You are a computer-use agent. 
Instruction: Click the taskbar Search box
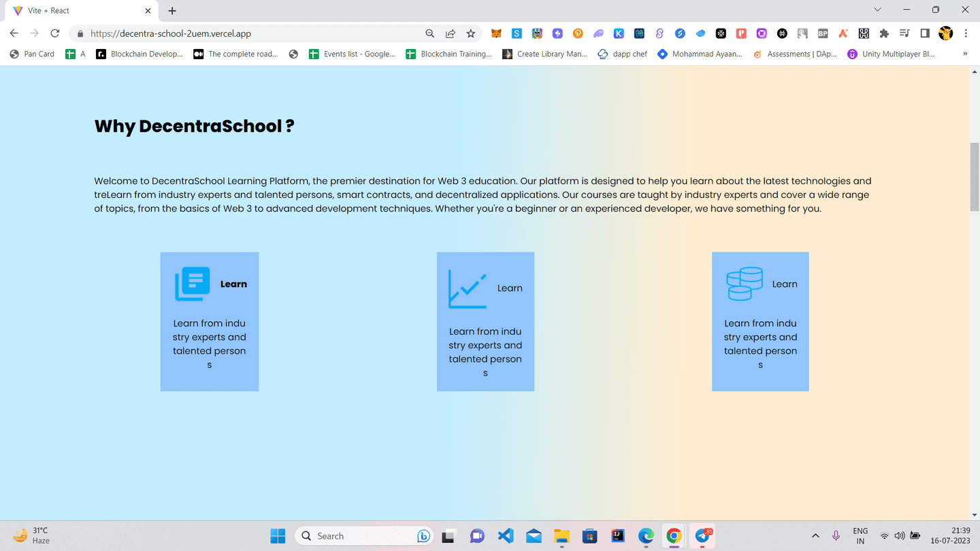(x=364, y=536)
